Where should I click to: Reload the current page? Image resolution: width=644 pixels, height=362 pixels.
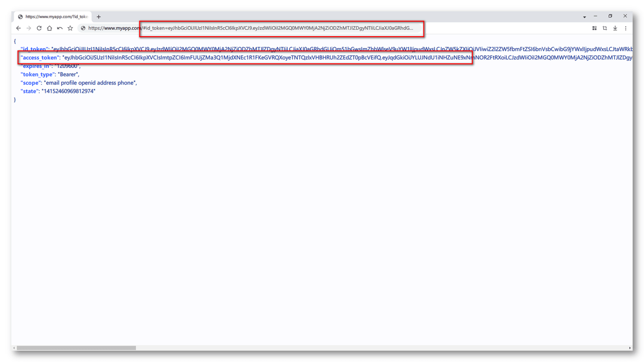39,28
